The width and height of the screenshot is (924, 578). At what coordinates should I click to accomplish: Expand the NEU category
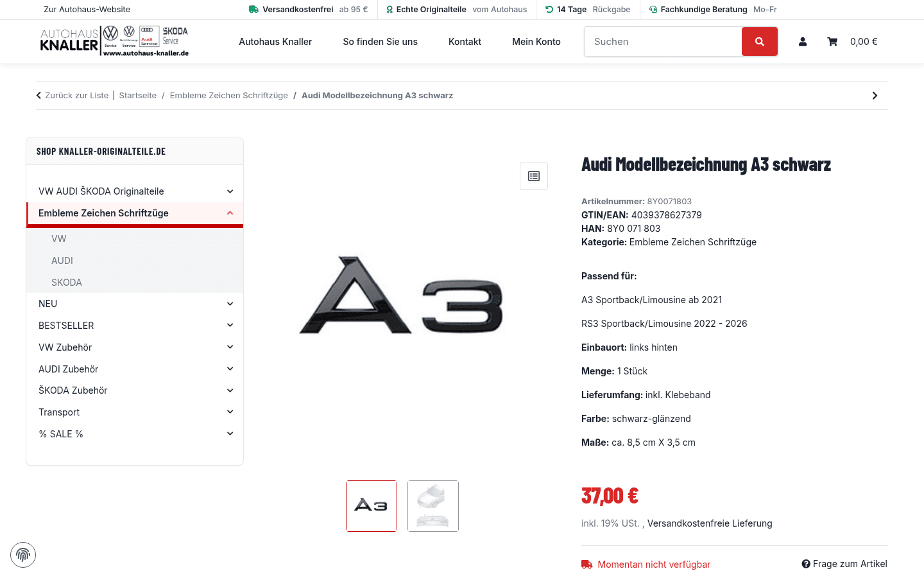[x=230, y=304]
